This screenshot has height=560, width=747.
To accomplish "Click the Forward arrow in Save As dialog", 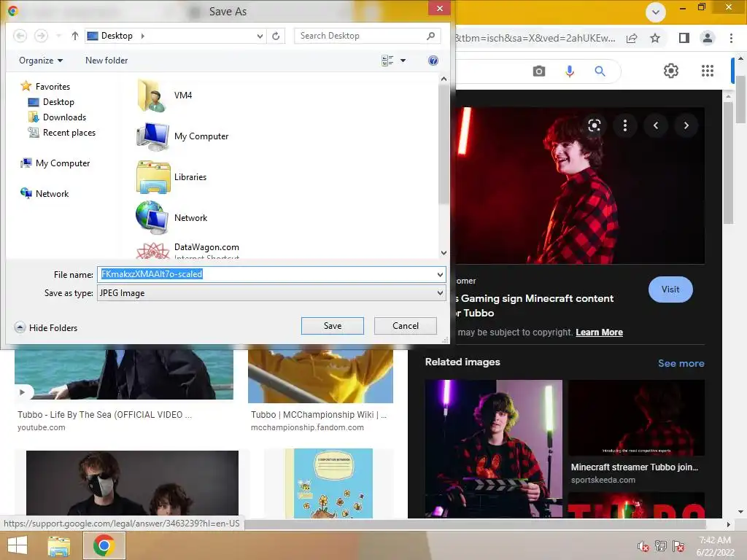I will pos(41,36).
